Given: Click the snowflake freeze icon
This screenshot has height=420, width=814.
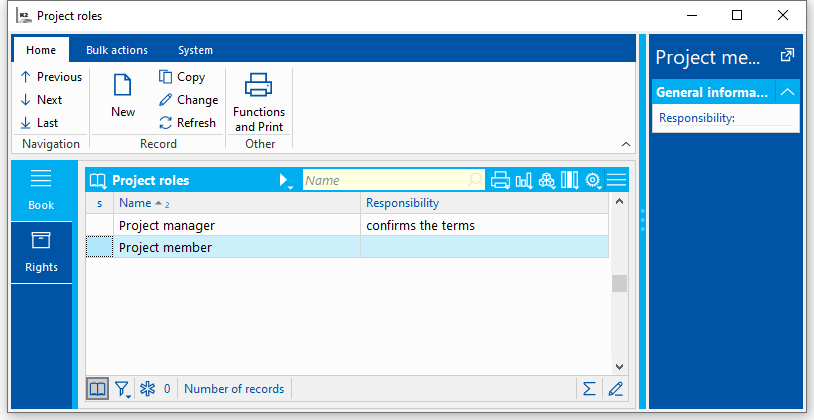Looking at the screenshot, I should (x=148, y=389).
